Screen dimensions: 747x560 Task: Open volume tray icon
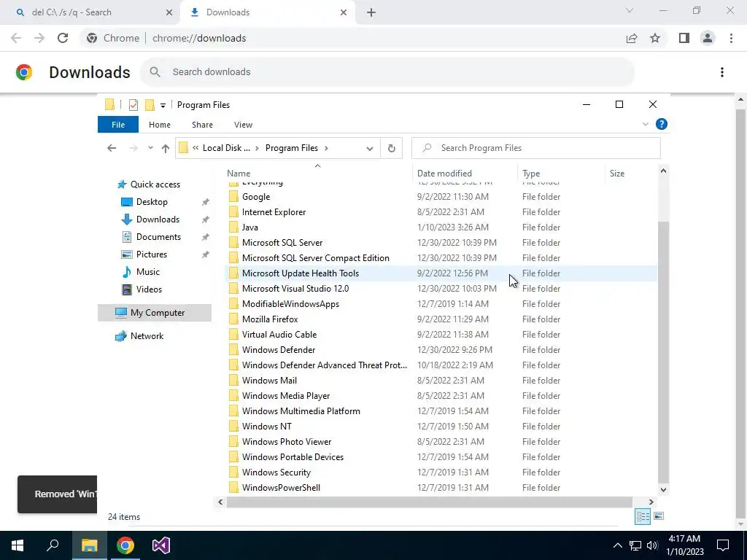click(x=652, y=545)
